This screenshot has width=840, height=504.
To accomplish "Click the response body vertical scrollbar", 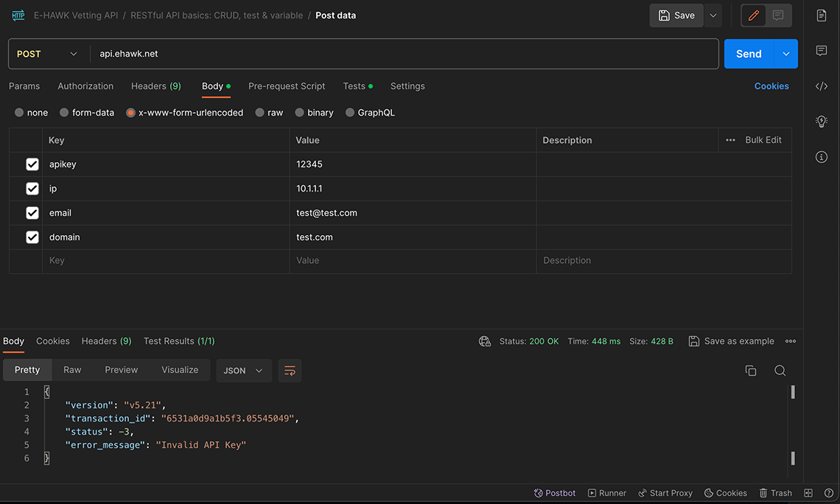I will click(x=793, y=426).
